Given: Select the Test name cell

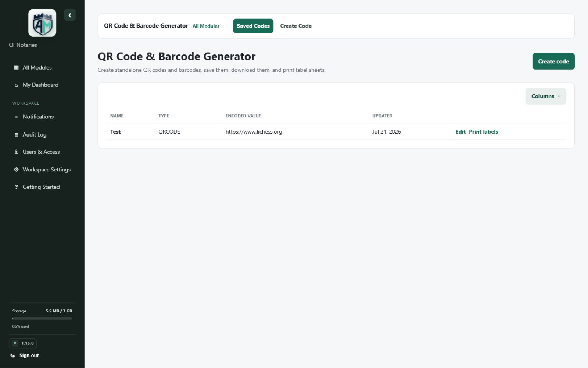Looking at the screenshot, I should click(x=115, y=132).
